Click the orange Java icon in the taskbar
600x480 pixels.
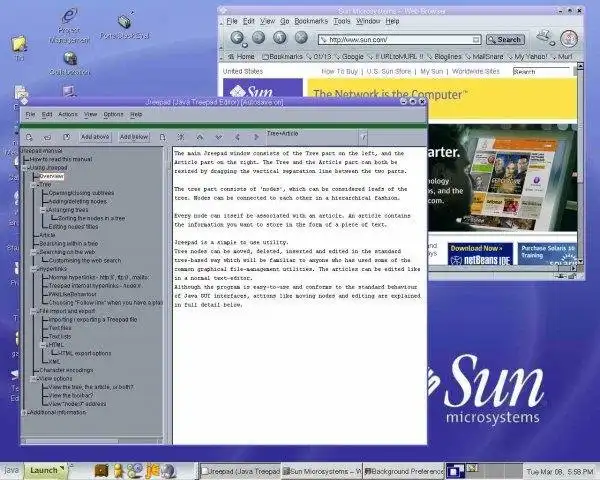pyautogui.click(x=152, y=471)
